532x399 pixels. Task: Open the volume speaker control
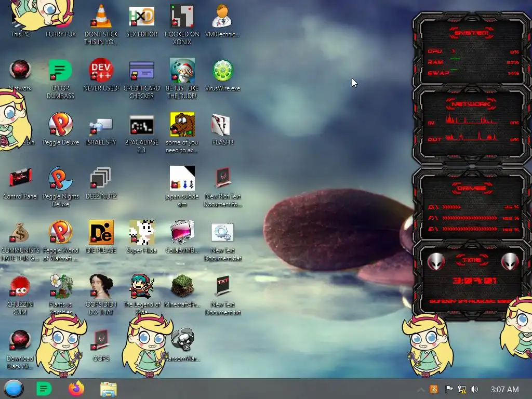tap(474, 389)
